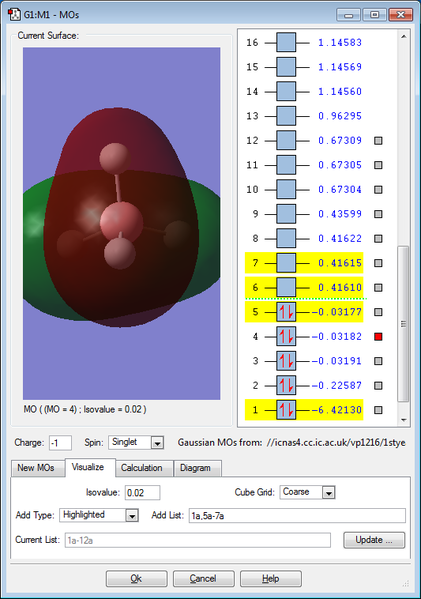Open Help for the MOs dialog

[x=270, y=578]
